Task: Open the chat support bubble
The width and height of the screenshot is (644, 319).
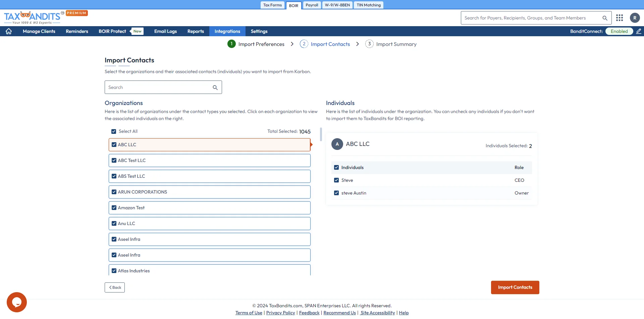Action: [17, 302]
